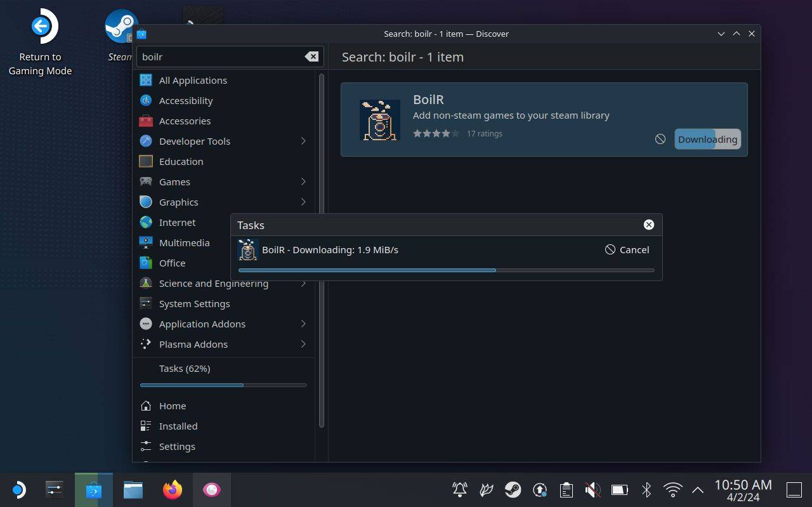Click the Games controller icon
This screenshot has height=507, width=812.
click(x=146, y=181)
